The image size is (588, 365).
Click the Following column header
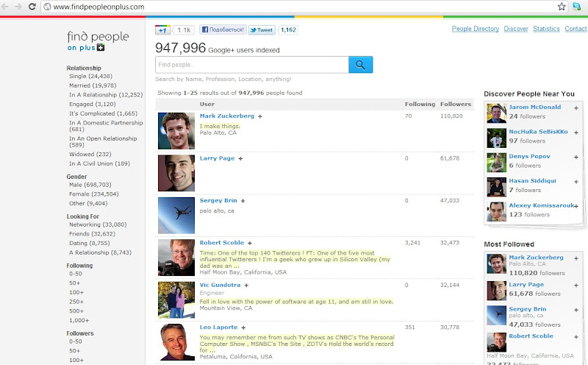420,104
